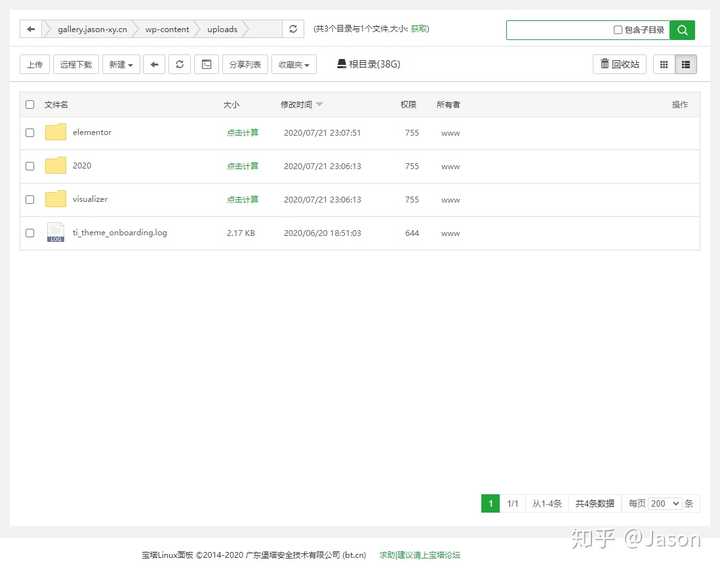The height and width of the screenshot is (569, 720).
Task: Navigate to wp-content breadcrumb segment
Action: pos(167,30)
